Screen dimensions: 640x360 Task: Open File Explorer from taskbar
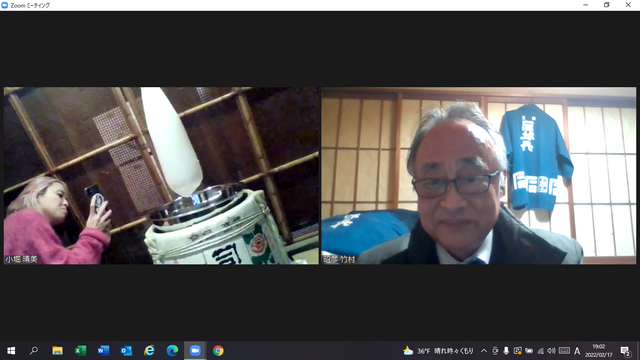(x=57, y=351)
